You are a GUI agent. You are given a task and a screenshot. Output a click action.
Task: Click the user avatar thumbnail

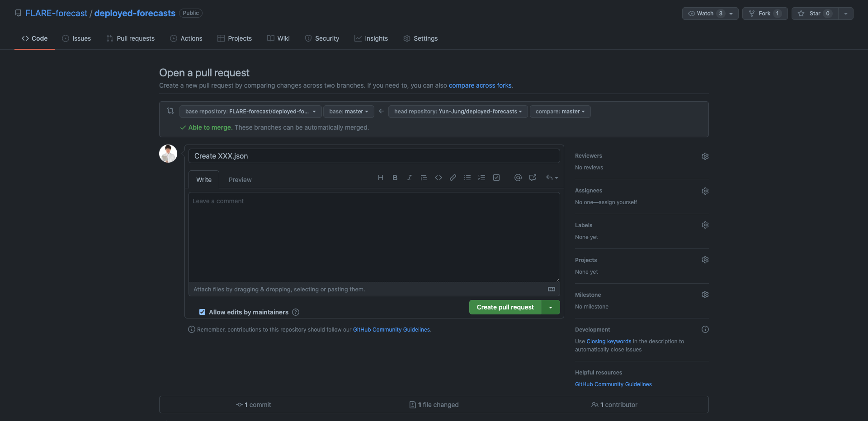click(x=168, y=154)
